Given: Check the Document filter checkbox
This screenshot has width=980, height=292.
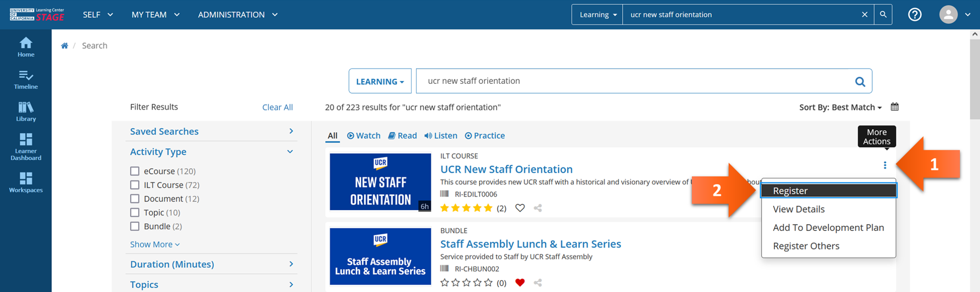Looking at the screenshot, I should (x=135, y=199).
